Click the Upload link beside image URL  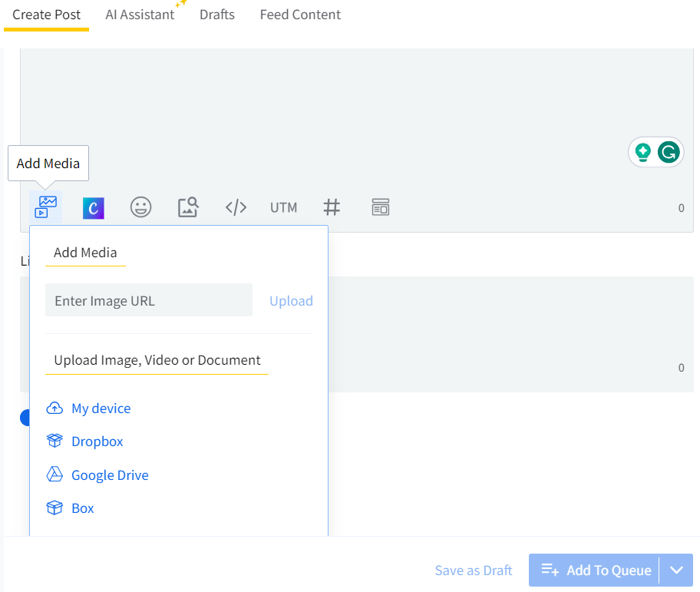[x=291, y=301]
